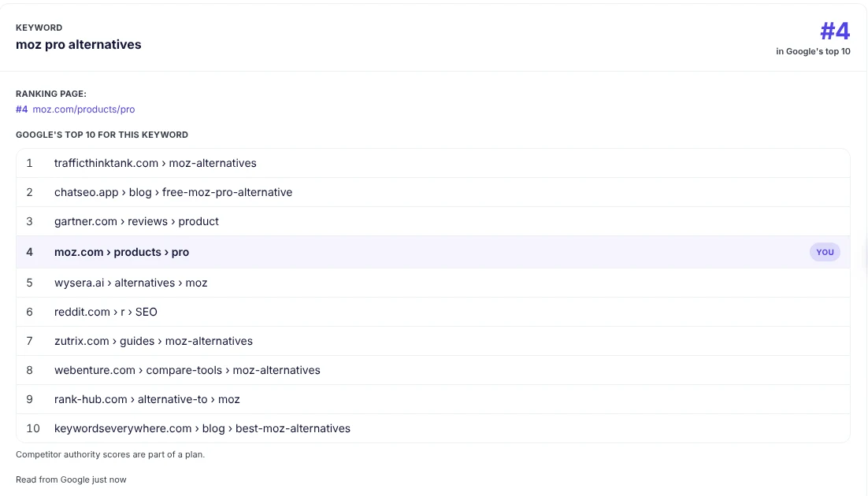
Task: Select the wysera.ai alternatives moz result
Action: pos(433,283)
